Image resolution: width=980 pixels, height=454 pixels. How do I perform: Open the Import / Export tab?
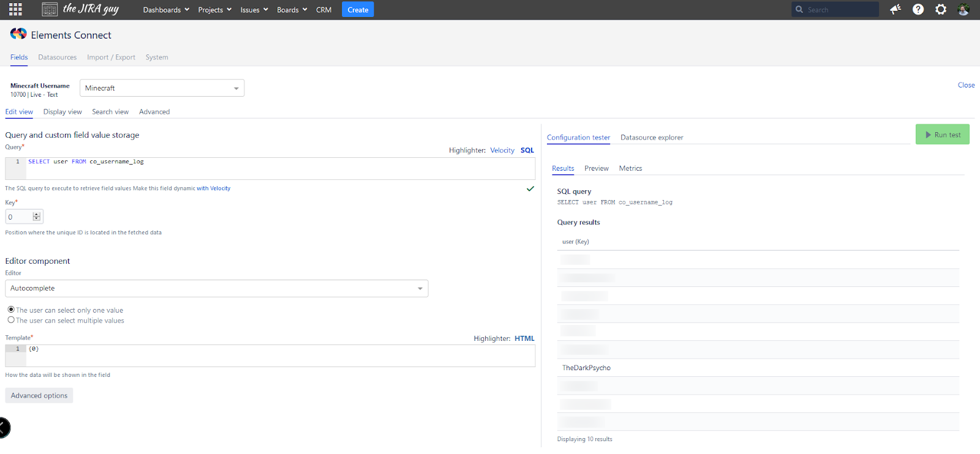tap(111, 58)
